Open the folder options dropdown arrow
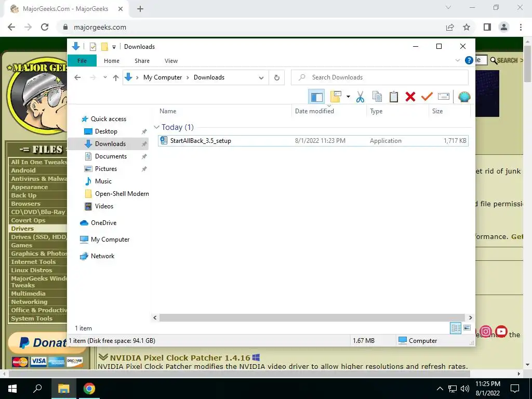532x399 pixels. point(348,97)
